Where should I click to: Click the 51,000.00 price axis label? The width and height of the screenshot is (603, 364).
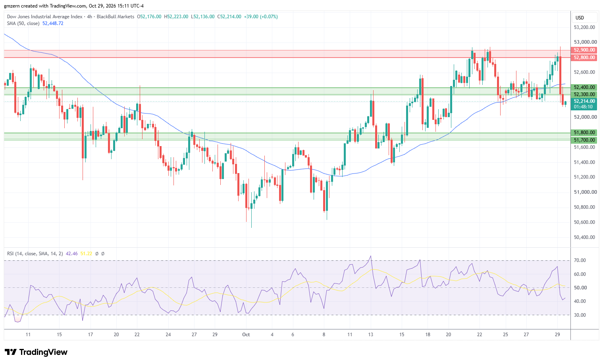pos(585,192)
